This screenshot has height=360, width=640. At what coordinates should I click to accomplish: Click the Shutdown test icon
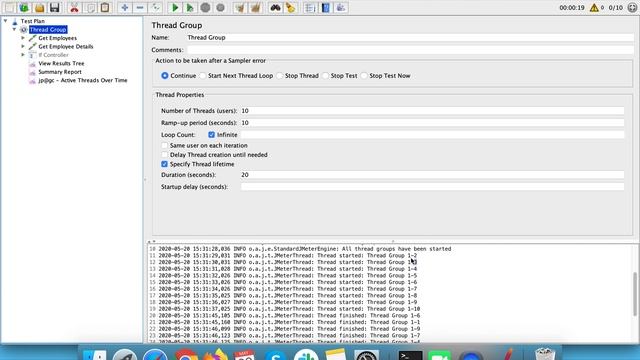[x=220, y=7]
